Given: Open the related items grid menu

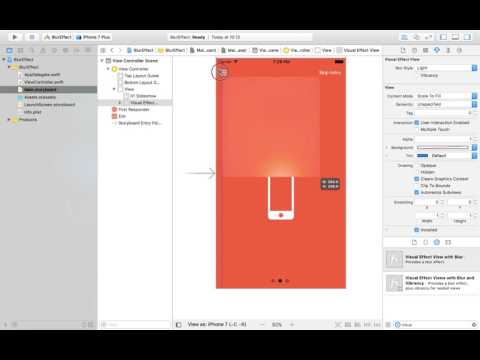Looking at the screenshot, I should click(x=103, y=50).
